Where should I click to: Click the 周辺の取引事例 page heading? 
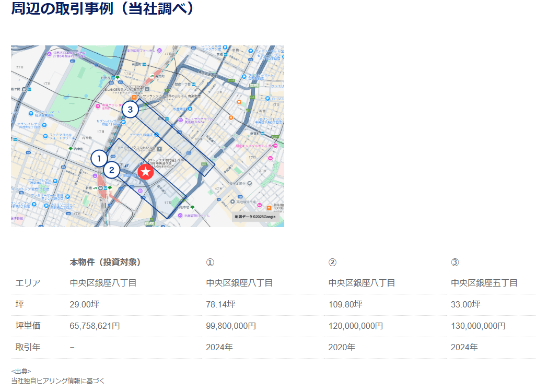point(102,9)
